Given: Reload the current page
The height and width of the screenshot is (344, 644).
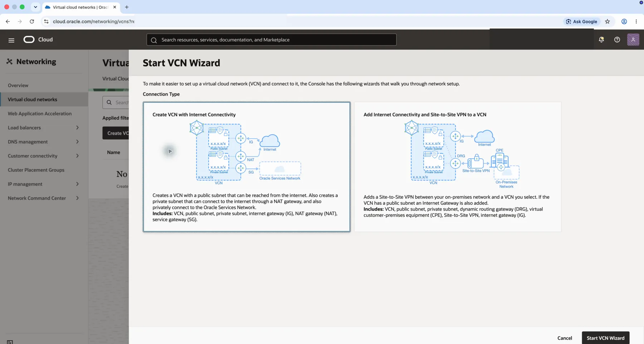Looking at the screenshot, I should pyautogui.click(x=32, y=21).
